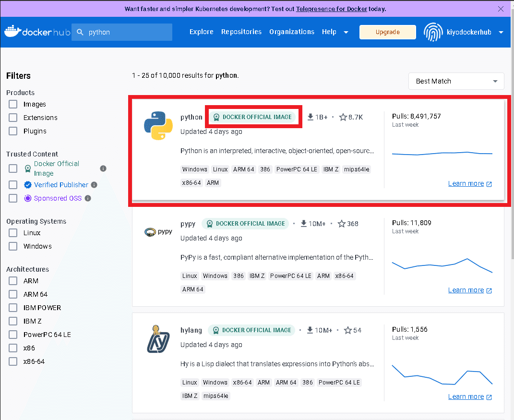Check the Extensions filter
The image size is (514, 420).
(x=13, y=118)
